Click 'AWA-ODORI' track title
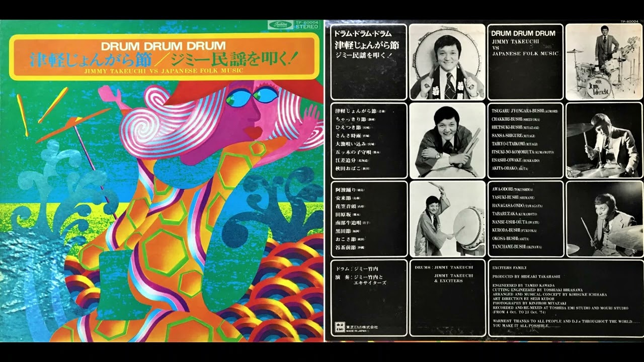The width and height of the screenshot is (644, 362). 503,189
